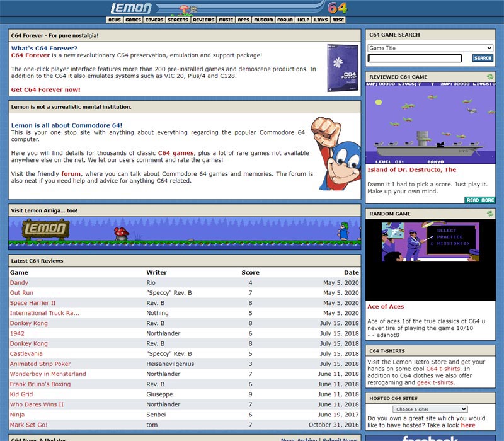Screen dimensions: 504x441
Task: Click the red mushroom in Amiga banner
Action: tap(122, 234)
